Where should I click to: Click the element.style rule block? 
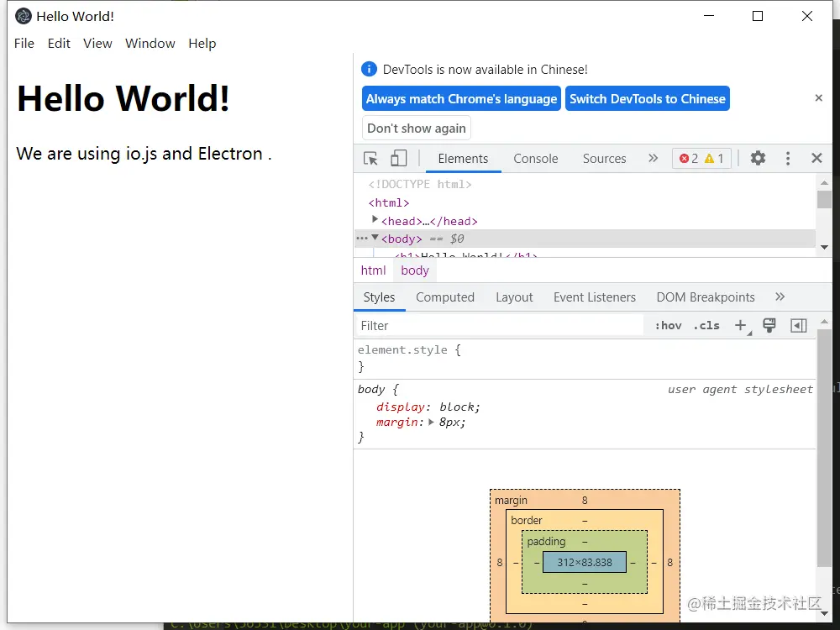point(585,359)
